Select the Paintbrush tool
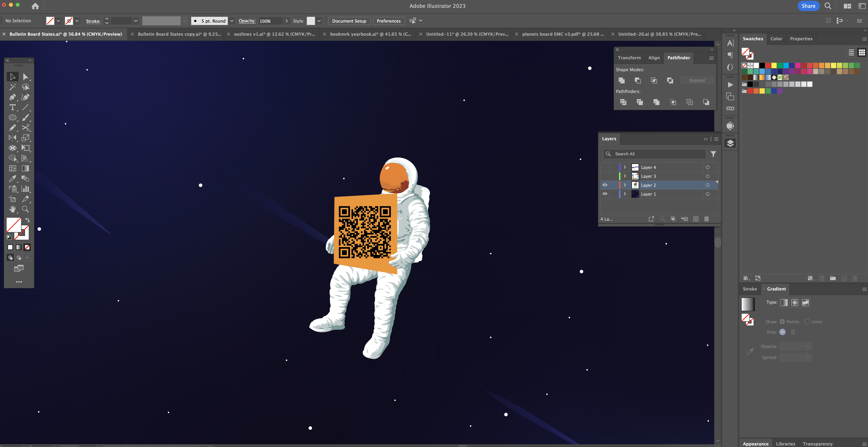868x447 pixels. [x=26, y=118]
